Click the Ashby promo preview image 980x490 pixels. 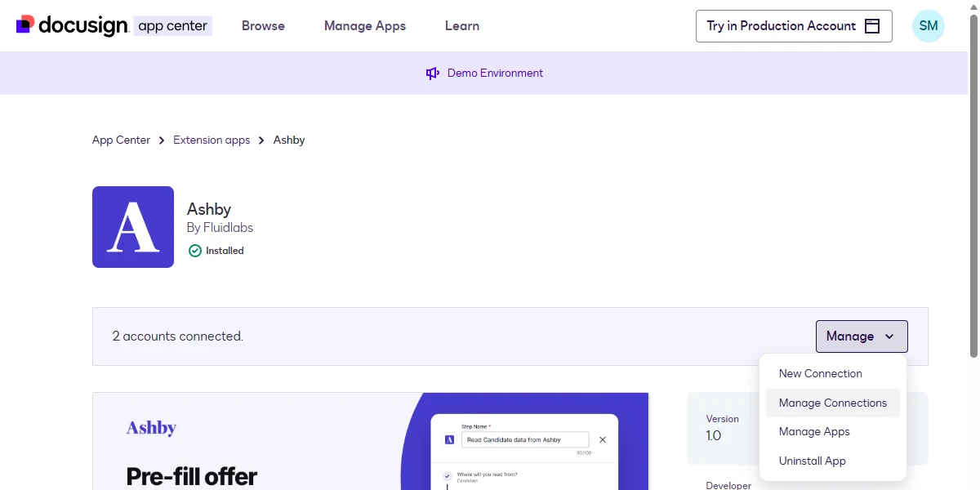click(371, 441)
